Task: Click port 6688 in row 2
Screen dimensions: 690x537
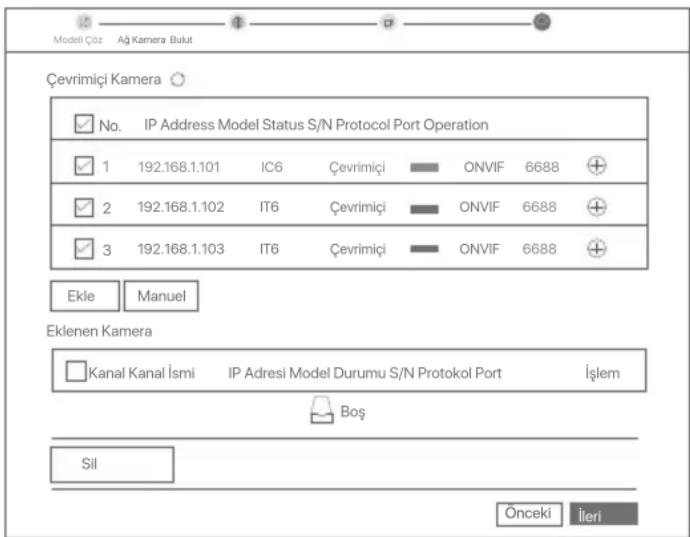Action: (539, 207)
